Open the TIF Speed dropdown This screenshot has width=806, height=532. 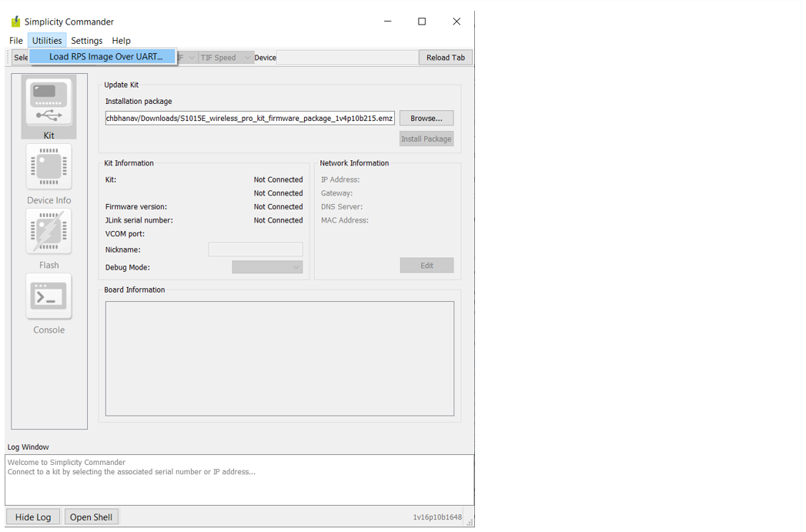[223, 57]
